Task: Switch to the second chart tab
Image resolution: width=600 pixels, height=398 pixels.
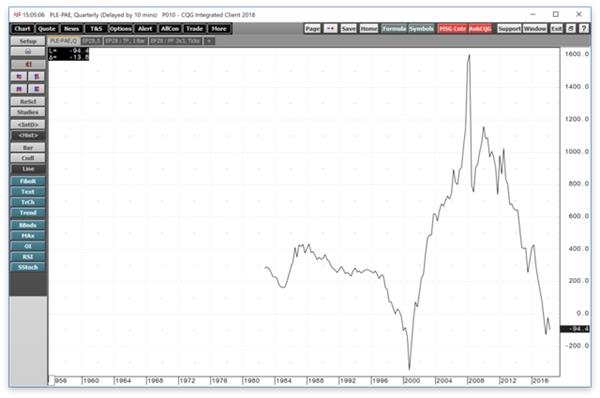Action: click(91, 41)
